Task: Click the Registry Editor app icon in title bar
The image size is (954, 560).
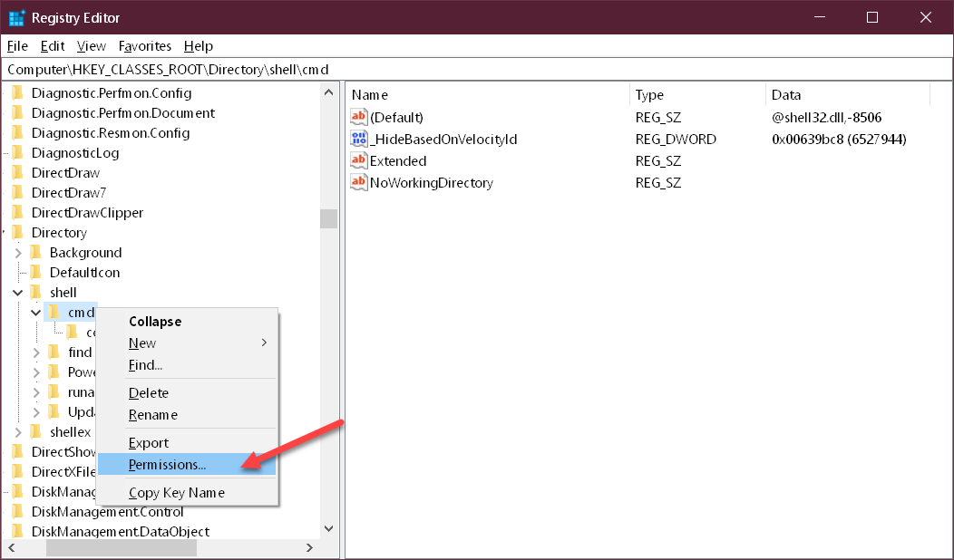Action: [x=16, y=17]
